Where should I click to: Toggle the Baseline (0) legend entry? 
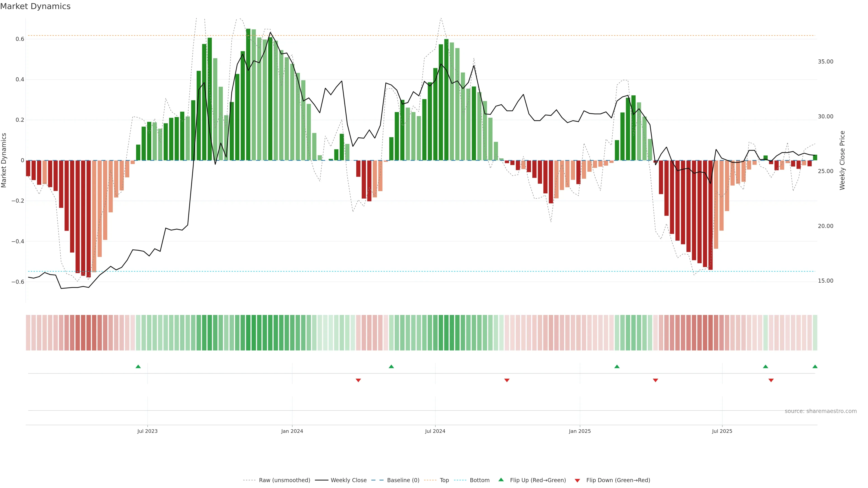click(403, 480)
